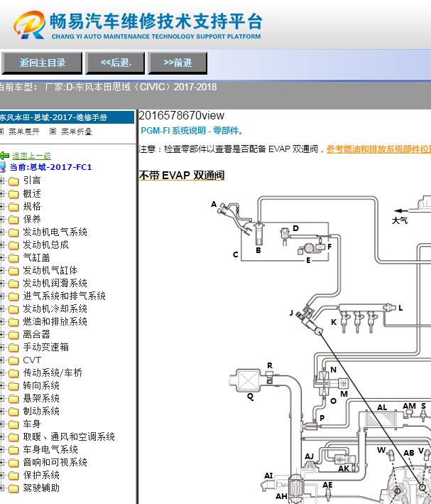The image size is (431, 504).
Task: Click the 发动机冷却系统 folder icon
Action: click(13, 309)
